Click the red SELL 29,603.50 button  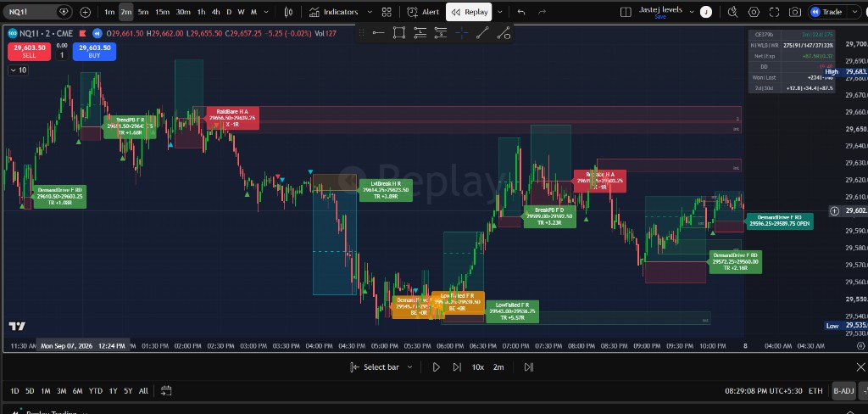(30, 51)
